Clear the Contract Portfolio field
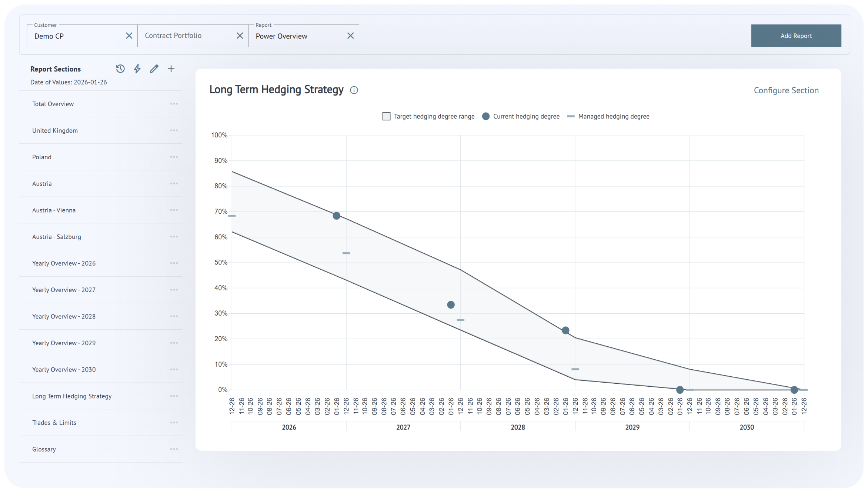This screenshot has height=493, width=868. (x=240, y=36)
